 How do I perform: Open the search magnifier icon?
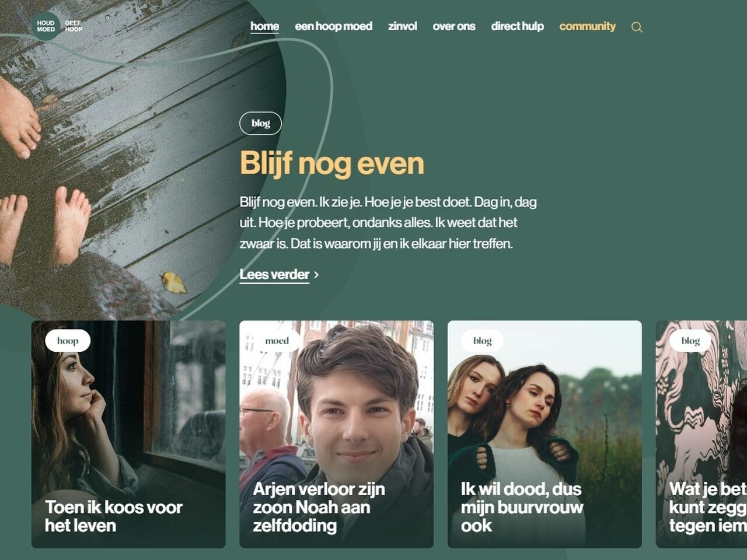(637, 27)
